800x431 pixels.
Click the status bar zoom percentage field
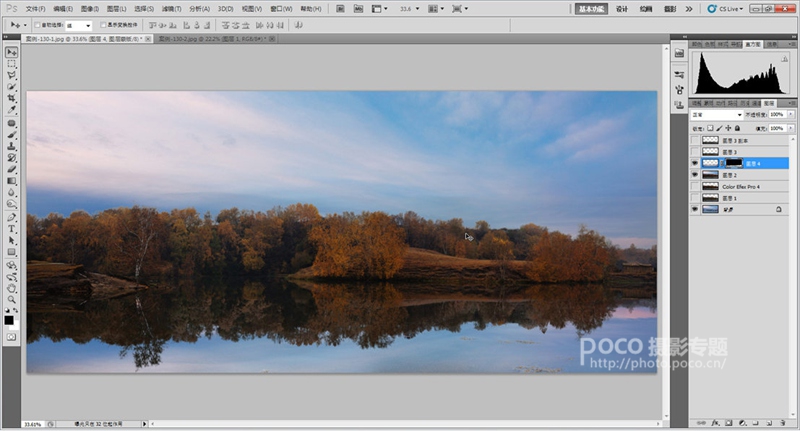pyautogui.click(x=33, y=424)
